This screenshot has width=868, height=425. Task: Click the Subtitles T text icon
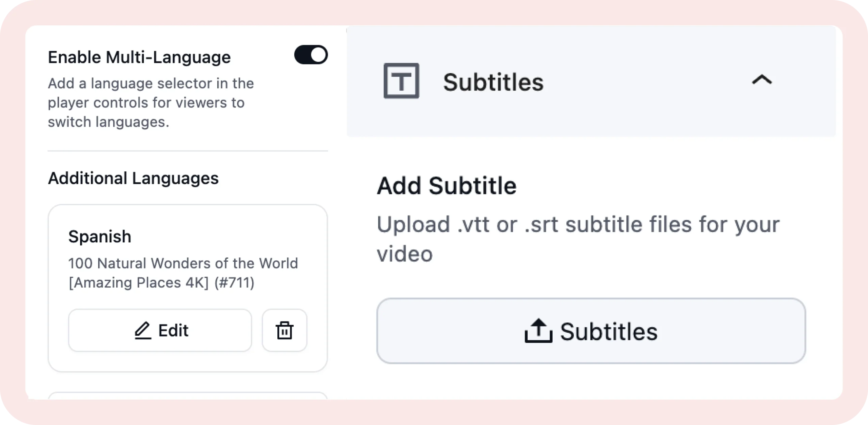(401, 81)
